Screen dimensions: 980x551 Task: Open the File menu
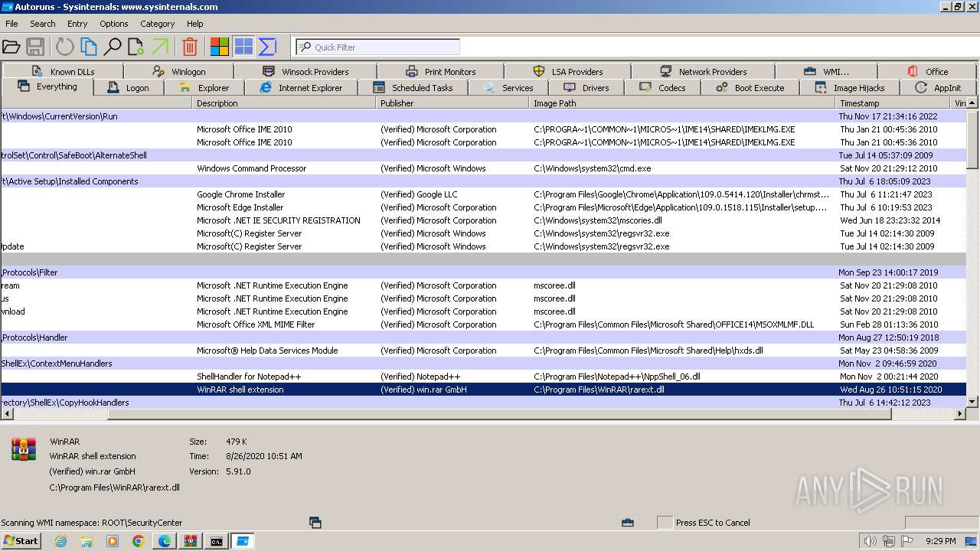(12, 24)
